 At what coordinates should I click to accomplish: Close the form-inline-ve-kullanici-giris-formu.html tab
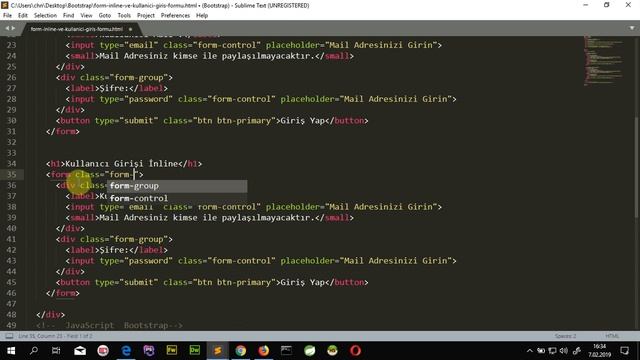point(130,29)
